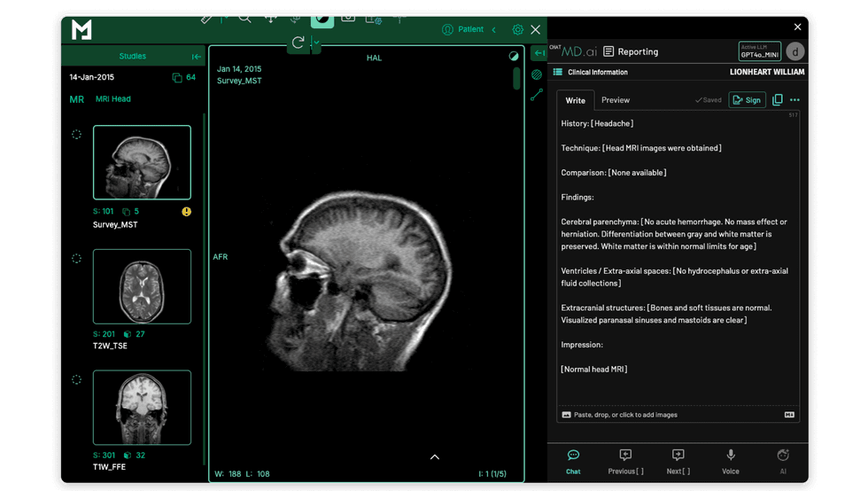Click the ChatMD.ai logo

click(574, 51)
